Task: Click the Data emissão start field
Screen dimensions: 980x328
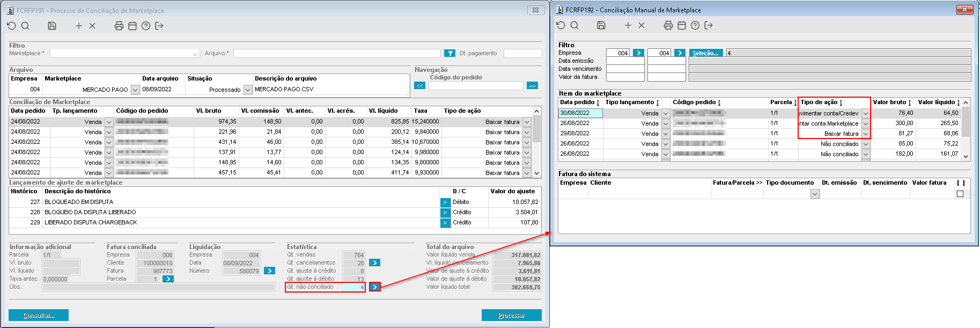Action: 625,61
